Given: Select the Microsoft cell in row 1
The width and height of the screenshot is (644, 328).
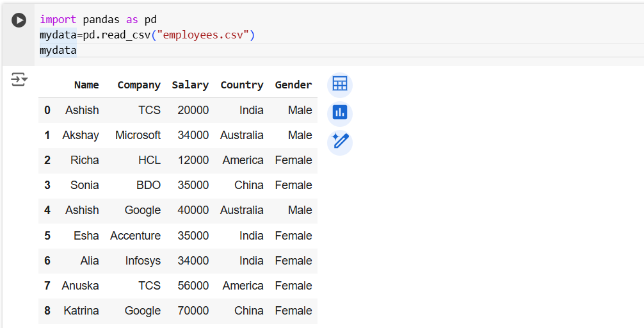Looking at the screenshot, I should point(138,135).
